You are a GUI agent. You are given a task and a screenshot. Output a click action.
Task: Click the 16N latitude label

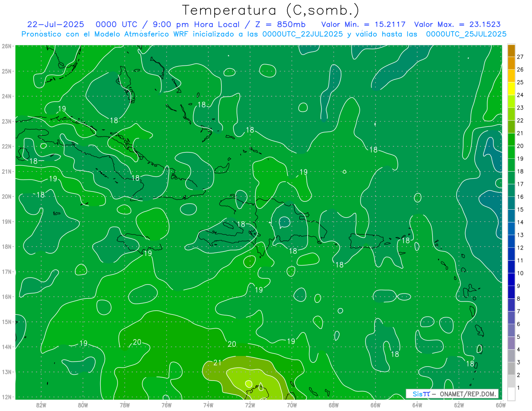6,297
